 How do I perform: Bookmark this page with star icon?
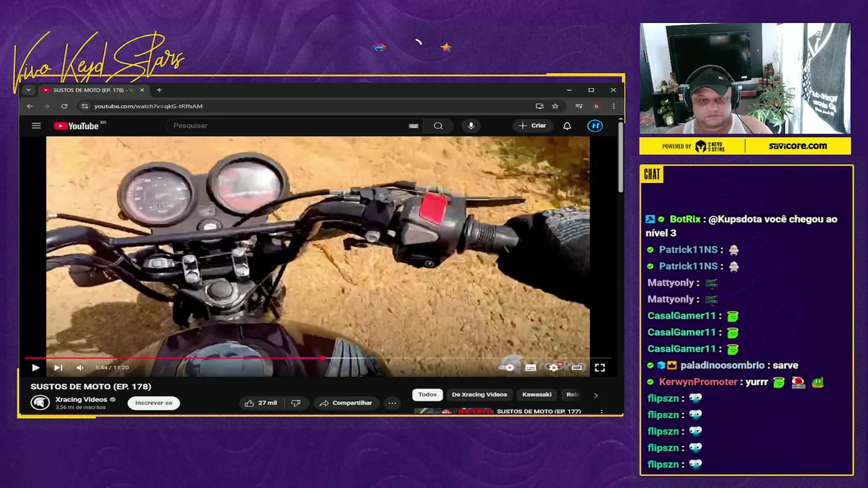point(555,106)
